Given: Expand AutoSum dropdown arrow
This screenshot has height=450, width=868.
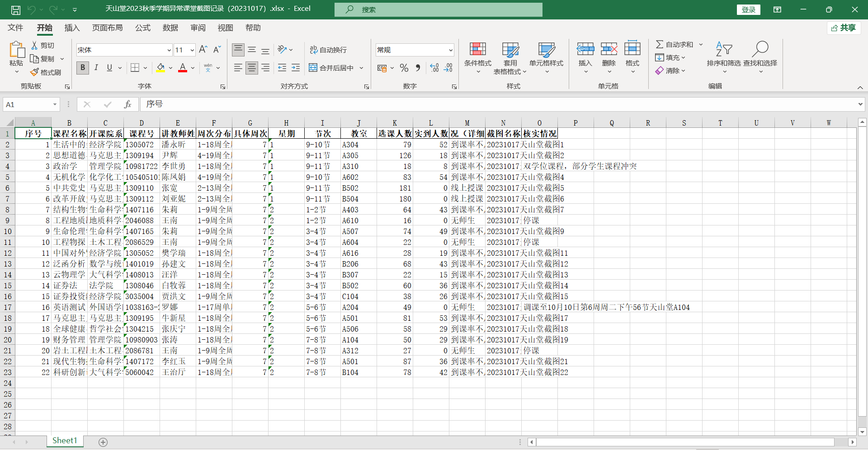Looking at the screenshot, I should pos(701,44).
